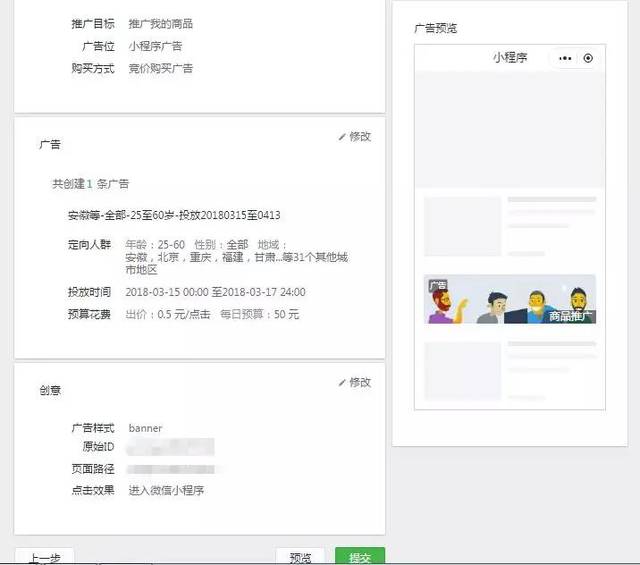Click the 进入微信小程序 click effect value
This screenshot has height=565, width=640.
pyautogui.click(x=166, y=490)
